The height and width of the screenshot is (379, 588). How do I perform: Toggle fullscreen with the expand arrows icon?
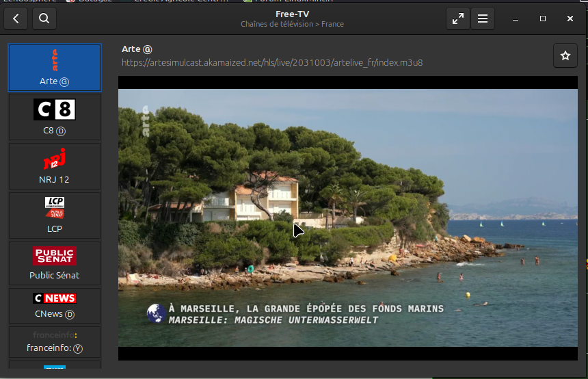click(x=457, y=19)
